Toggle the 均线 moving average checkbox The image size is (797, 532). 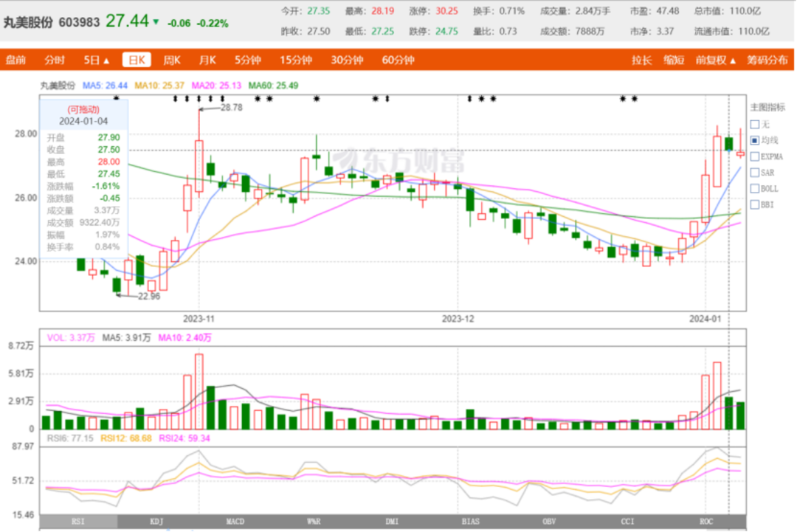click(755, 140)
